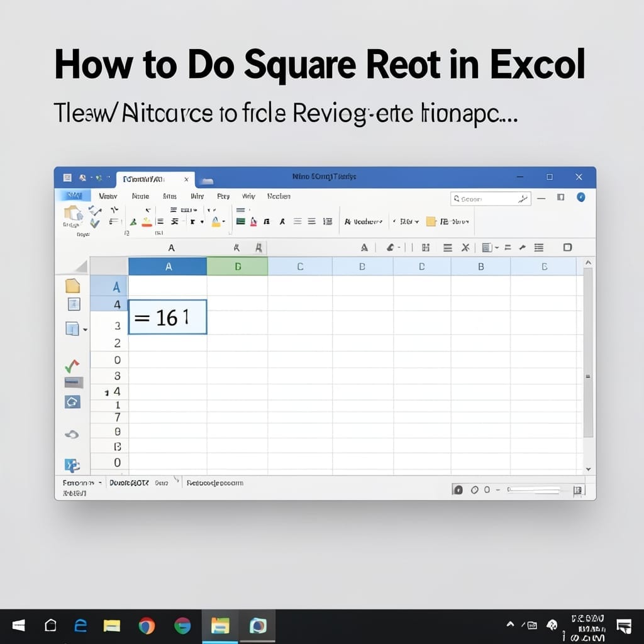644x644 pixels.
Task: Click the paint bucket icon in formula bar
Action: [x=390, y=247]
